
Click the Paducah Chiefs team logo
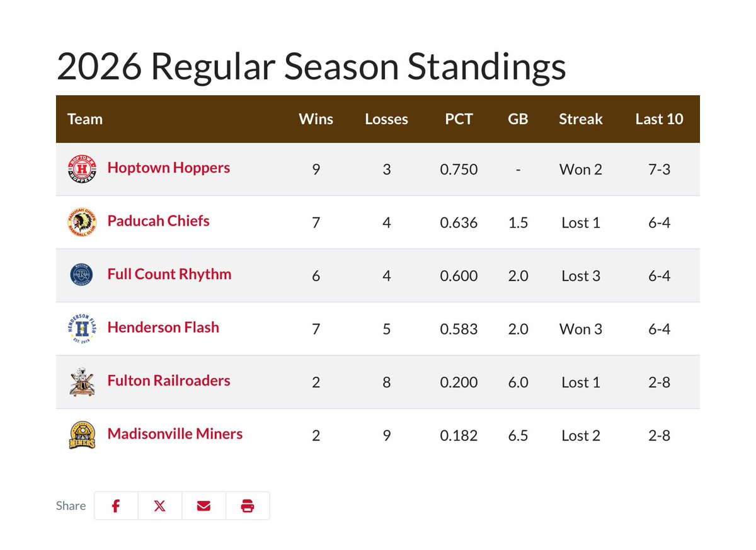tap(82, 222)
